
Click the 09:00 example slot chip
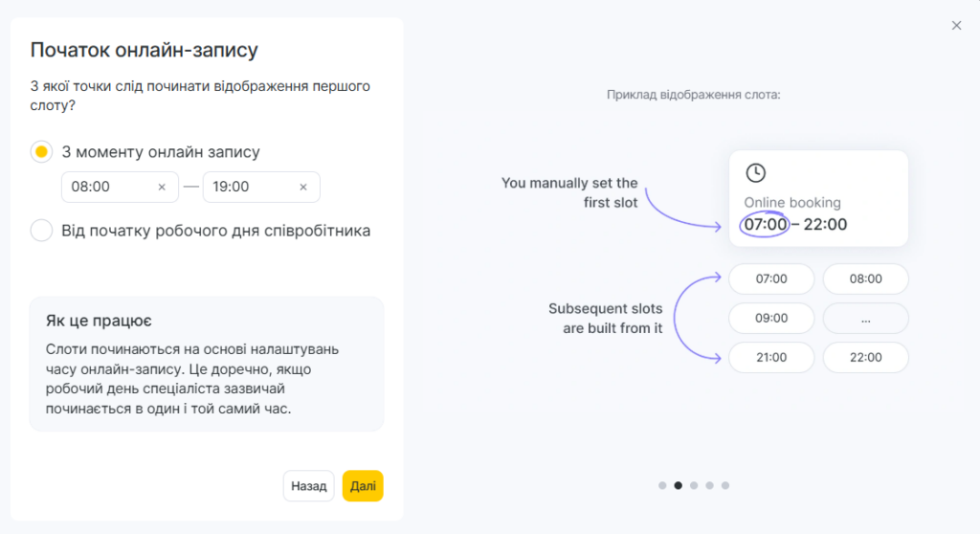(x=771, y=319)
